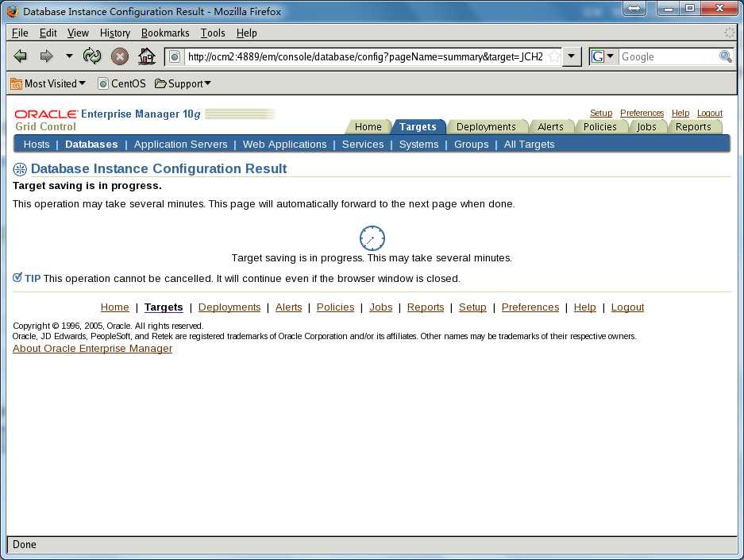Open the Tools menu
The height and width of the screenshot is (560, 744).
213,33
